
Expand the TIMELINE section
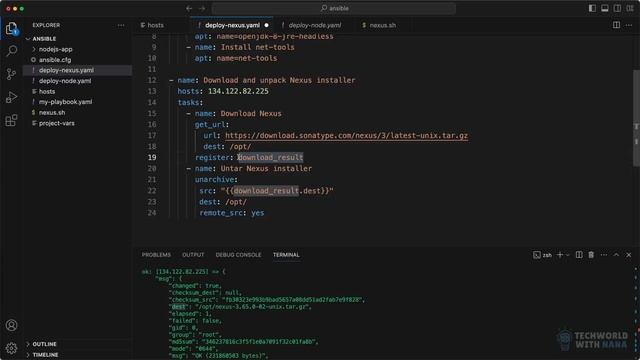click(45, 355)
